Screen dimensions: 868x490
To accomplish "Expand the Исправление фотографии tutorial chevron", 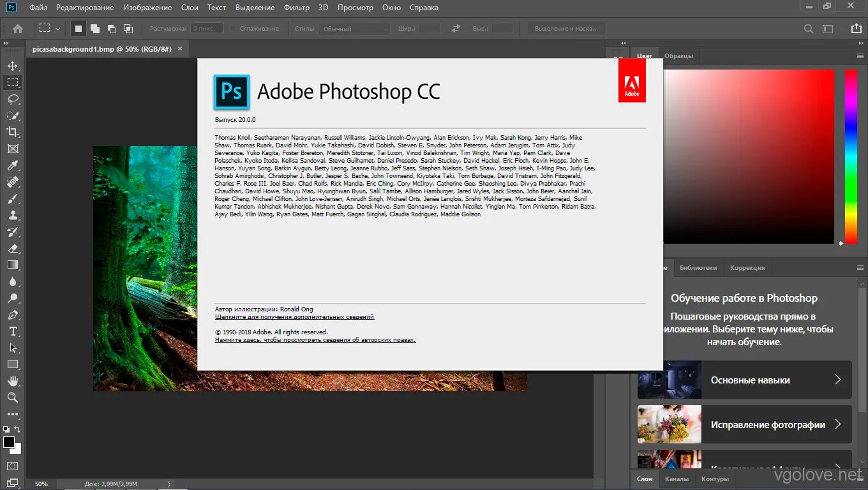I will tap(838, 424).
